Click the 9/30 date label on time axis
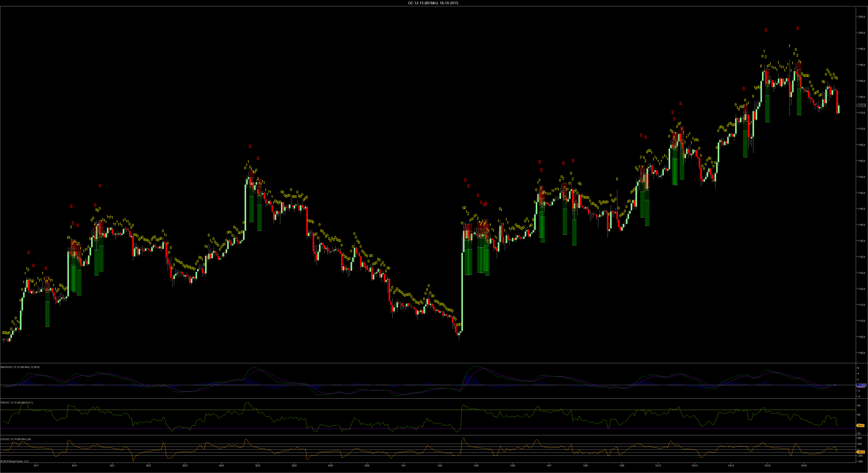 tap(367, 466)
